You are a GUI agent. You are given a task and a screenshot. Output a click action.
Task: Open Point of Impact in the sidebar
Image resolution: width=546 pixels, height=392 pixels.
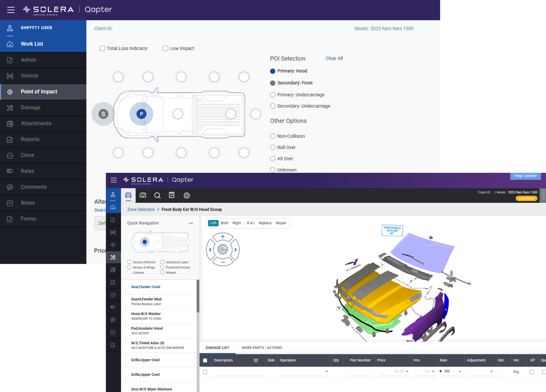[39, 91]
